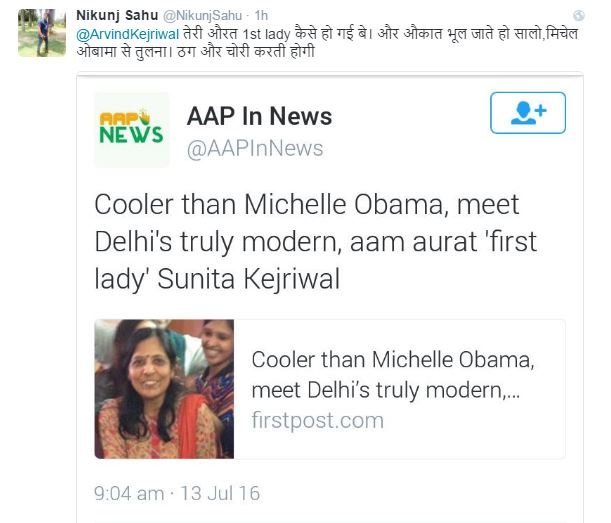Open the @ArvindKejriwal mention
This screenshot has width=611, height=523.
[x=127, y=33]
